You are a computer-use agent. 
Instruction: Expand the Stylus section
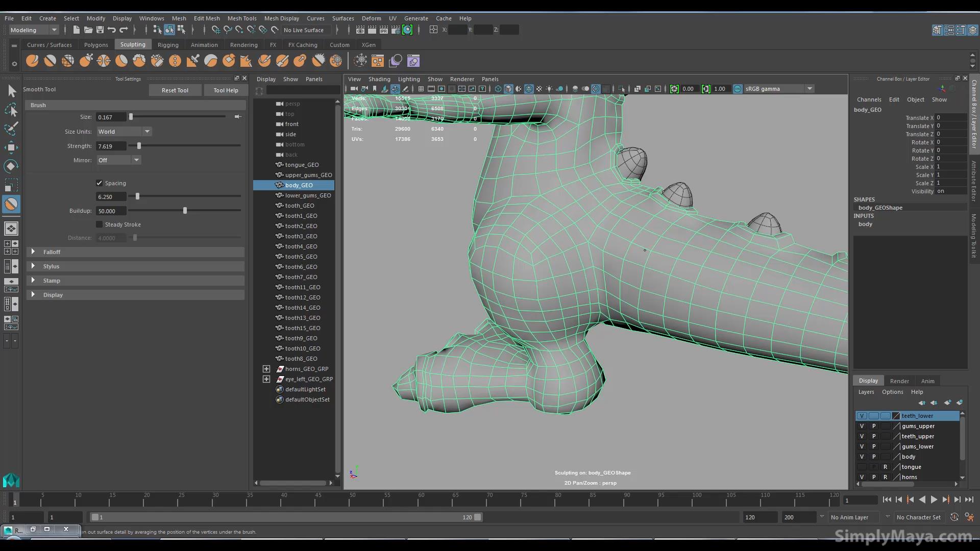point(33,266)
